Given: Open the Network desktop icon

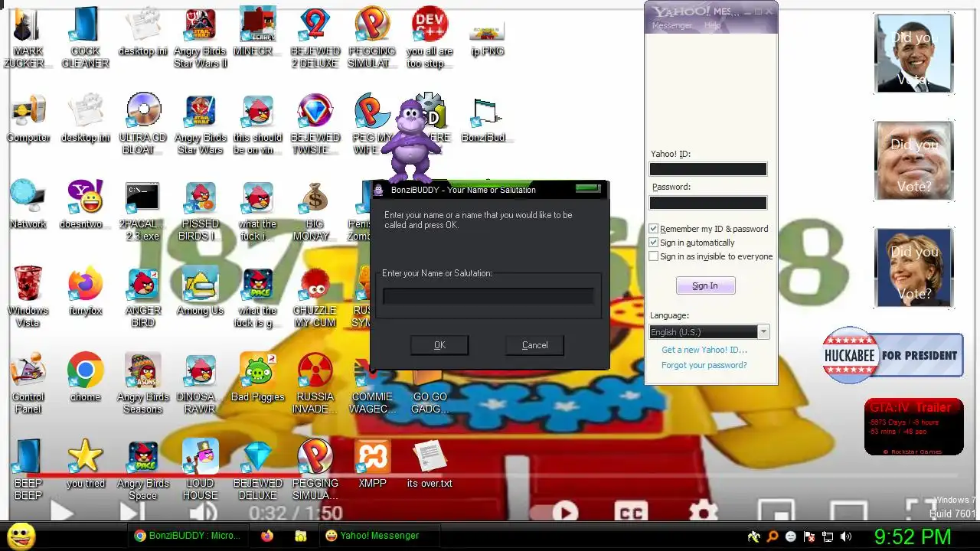Looking at the screenshot, I should [28, 205].
